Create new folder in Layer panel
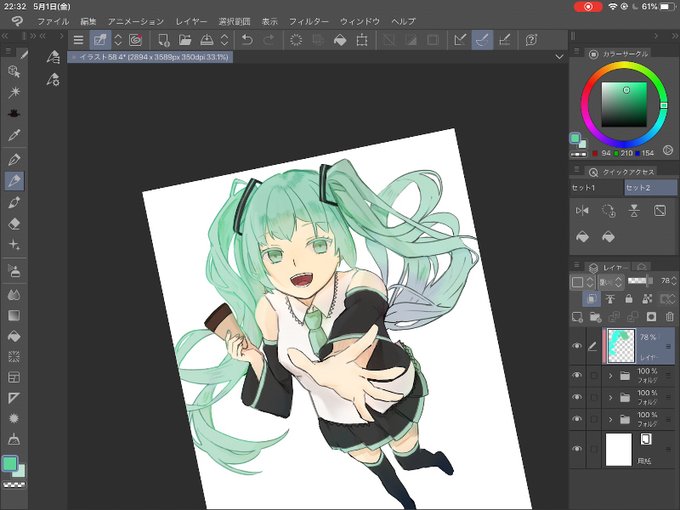The height and width of the screenshot is (510, 680). tap(595, 317)
